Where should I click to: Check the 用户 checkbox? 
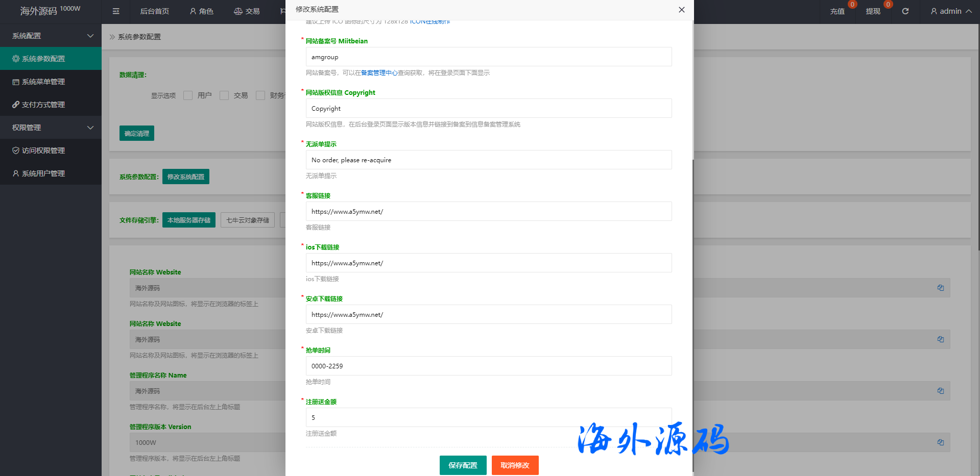(188, 95)
